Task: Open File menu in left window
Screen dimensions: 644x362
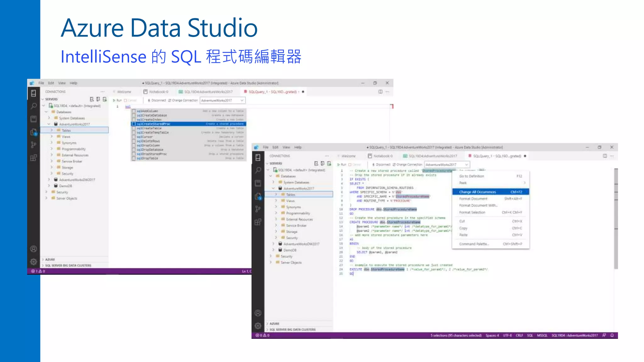Action: [x=41, y=83]
